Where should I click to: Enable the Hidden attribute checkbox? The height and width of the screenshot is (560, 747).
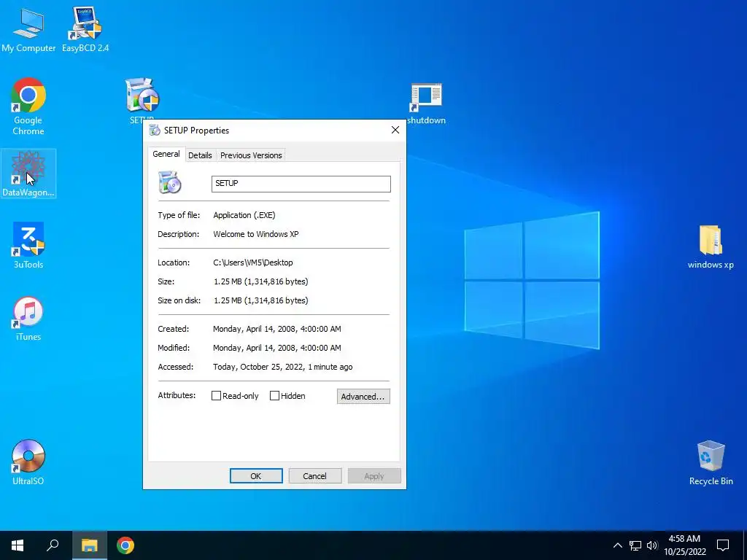point(274,396)
